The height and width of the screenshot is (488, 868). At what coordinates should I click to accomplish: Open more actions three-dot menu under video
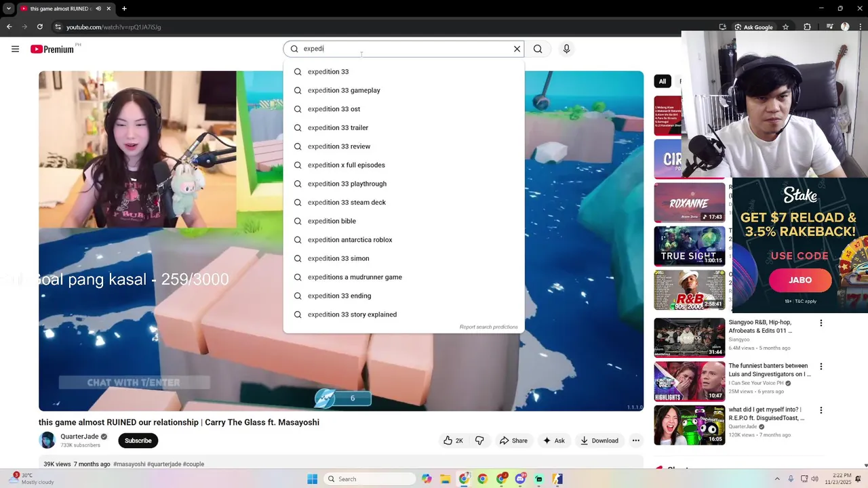click(636, 441)
